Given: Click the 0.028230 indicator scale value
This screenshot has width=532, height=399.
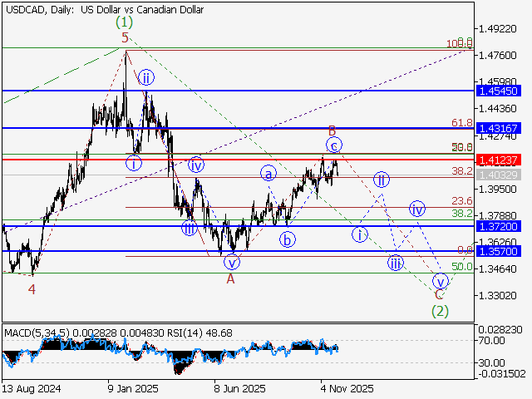Looking at the screenshot, I should [x=500, y=329].
